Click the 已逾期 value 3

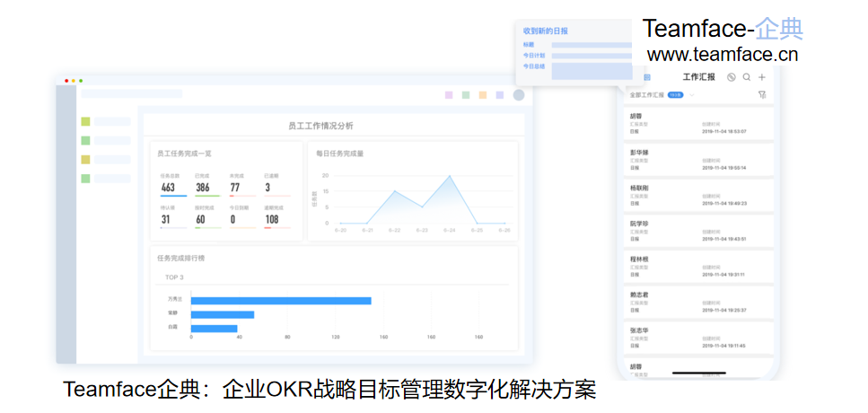[267, 188]
